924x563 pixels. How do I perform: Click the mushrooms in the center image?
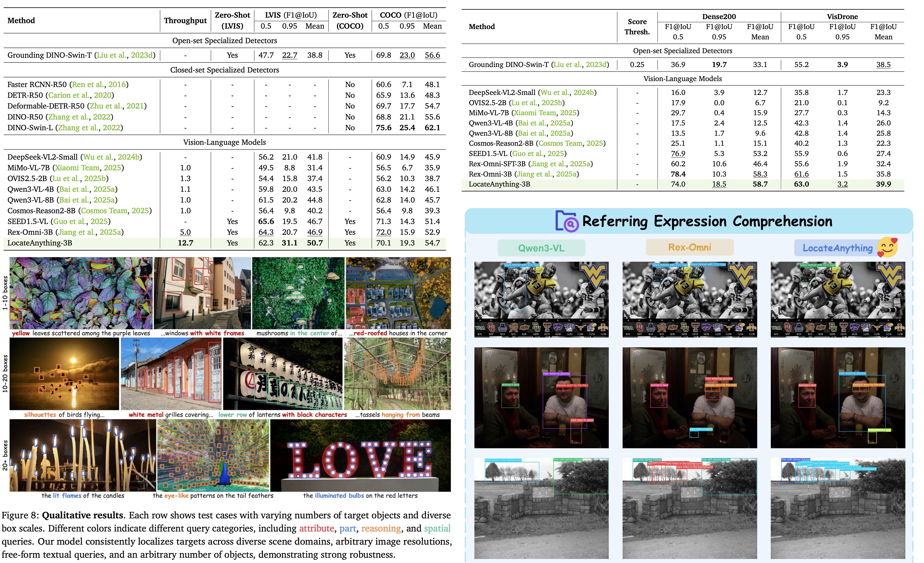click(x=298, y=293)
